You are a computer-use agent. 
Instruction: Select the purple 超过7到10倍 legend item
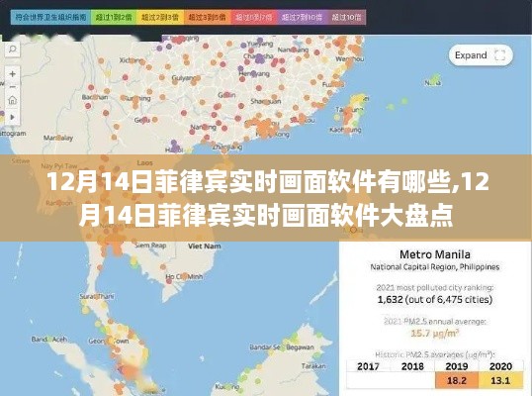tap(302, 17)
